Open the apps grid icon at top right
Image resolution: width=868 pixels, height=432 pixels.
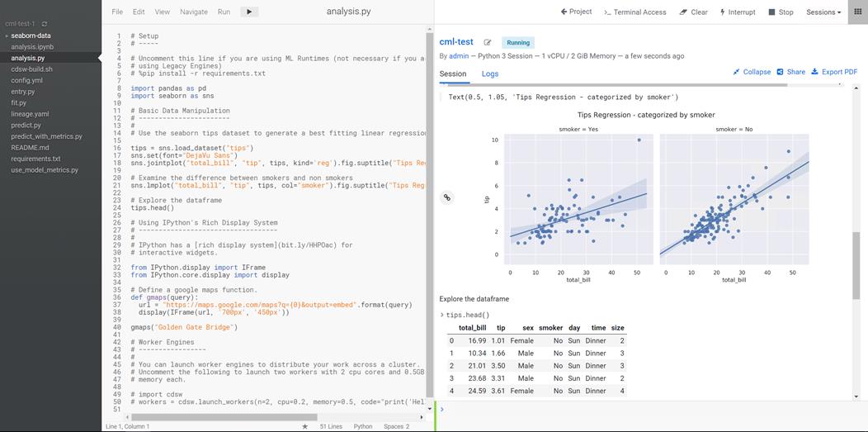[857, 12]
